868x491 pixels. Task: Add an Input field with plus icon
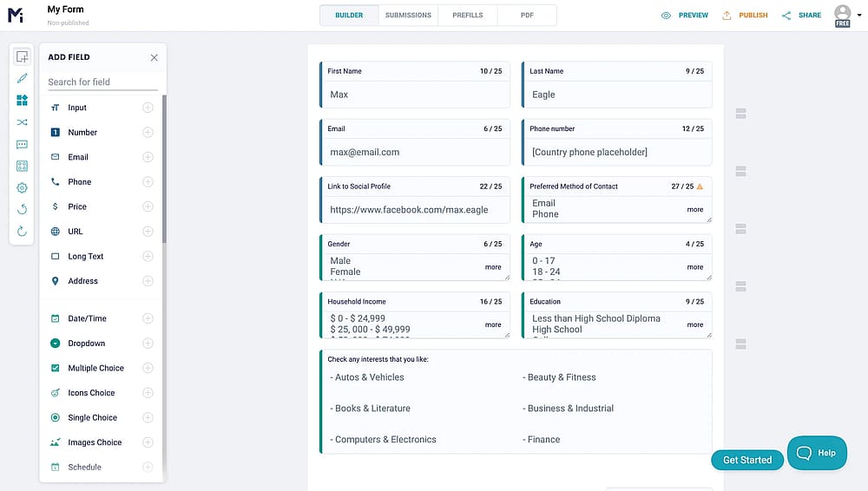click(x=148, y=108)
